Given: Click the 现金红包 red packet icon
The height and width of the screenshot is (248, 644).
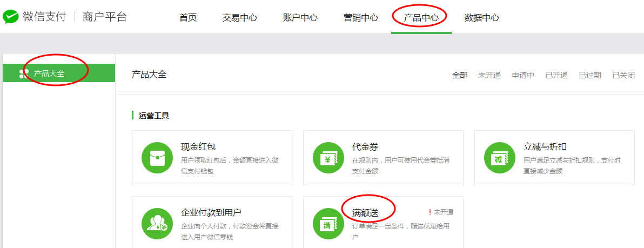Looking at the screenshot, I should click(x=157, y=158).
